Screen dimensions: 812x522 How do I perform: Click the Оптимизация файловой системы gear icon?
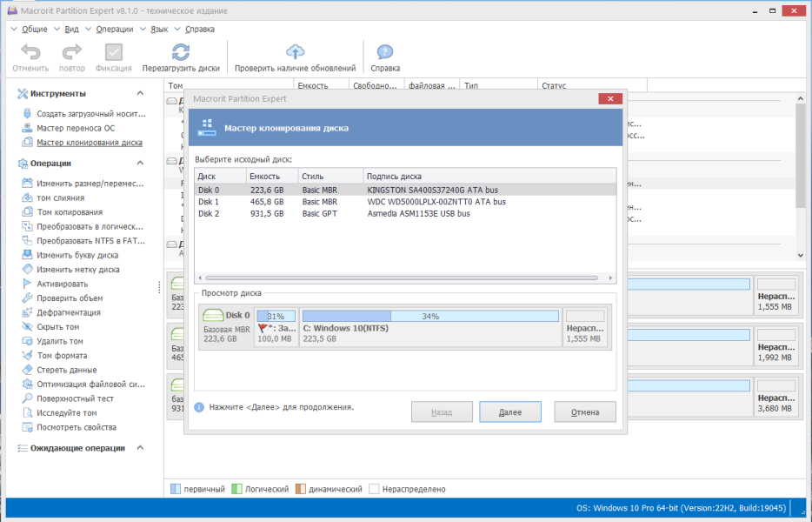[27, 385]
